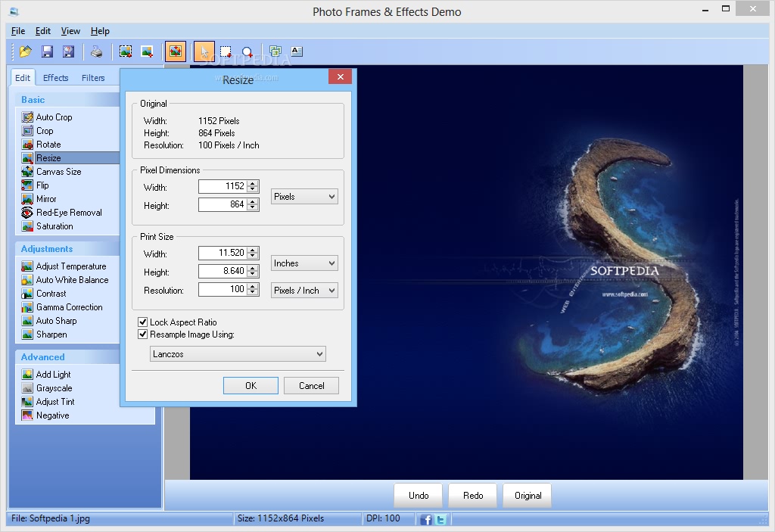Click the Save As floppy icon with question mark
Screen dimensions: 775x532
point(68,51)
